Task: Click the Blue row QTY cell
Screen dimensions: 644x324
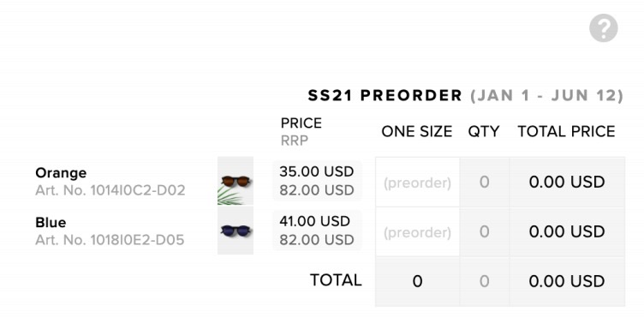Action: click(x=484, y=232)
